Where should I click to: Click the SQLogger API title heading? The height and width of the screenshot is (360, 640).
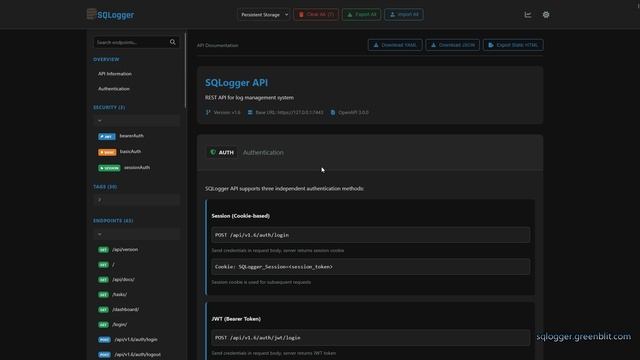pyautogui.click(x=236, y=82)
